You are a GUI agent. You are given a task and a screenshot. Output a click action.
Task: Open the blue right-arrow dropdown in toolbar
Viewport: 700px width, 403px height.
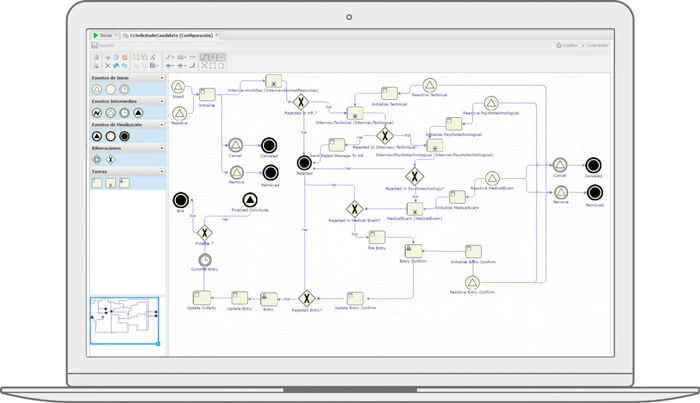pyautogui.click(x=182, y=66)
